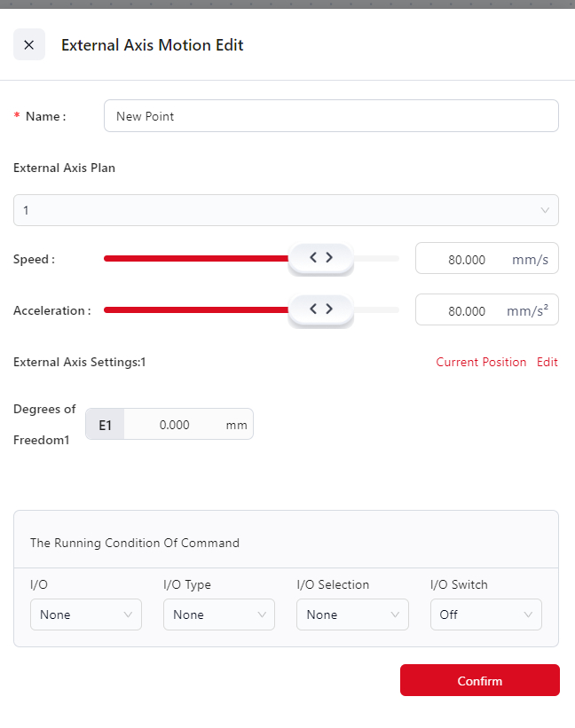The image size is (575, 728).
Task: Click the Speed slider track right end
Action: [394, 259]
